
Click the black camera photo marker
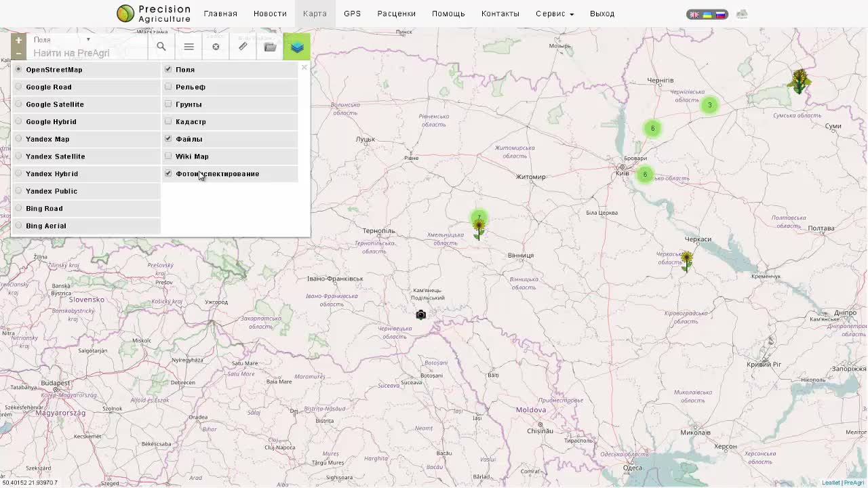click(420, 314)
